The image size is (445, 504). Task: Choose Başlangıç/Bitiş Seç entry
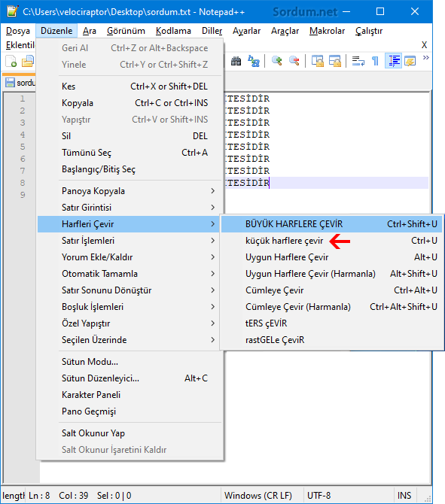(130, 169)
